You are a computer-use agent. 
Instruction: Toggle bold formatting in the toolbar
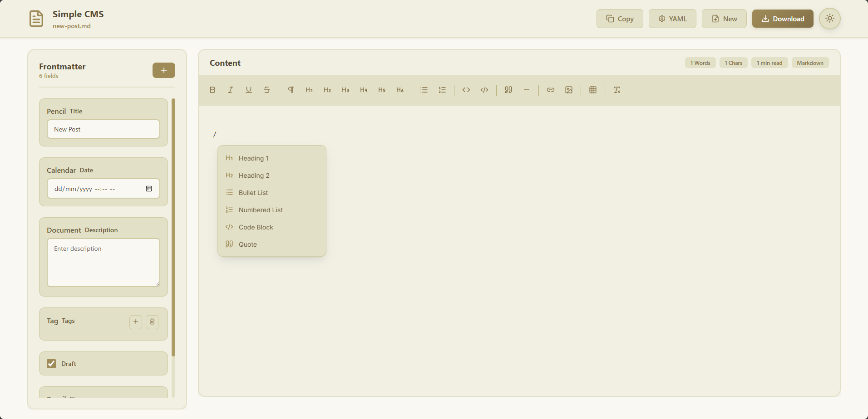pyautogui.click(x=212, y=90)
